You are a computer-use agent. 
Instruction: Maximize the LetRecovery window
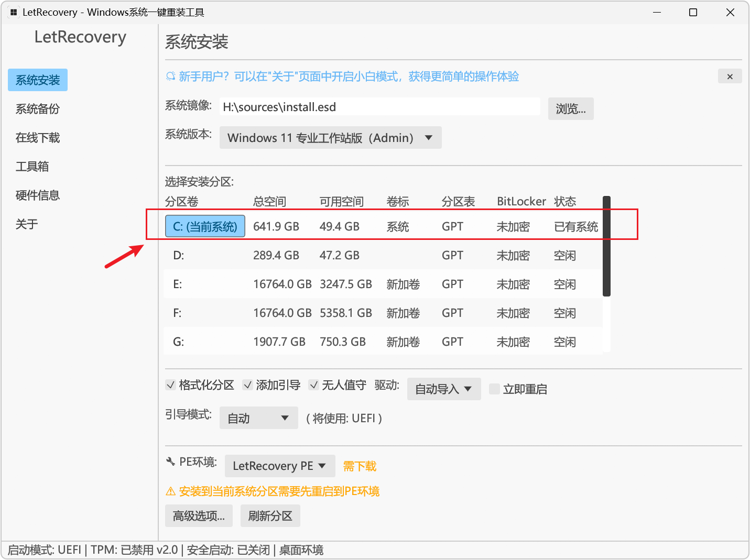coord(693,12)
